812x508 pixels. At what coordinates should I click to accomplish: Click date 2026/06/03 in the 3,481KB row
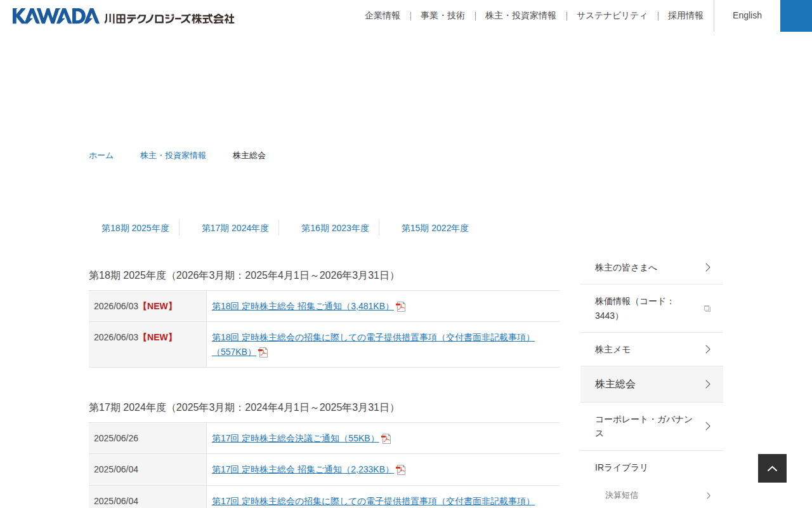coord(116,306)
